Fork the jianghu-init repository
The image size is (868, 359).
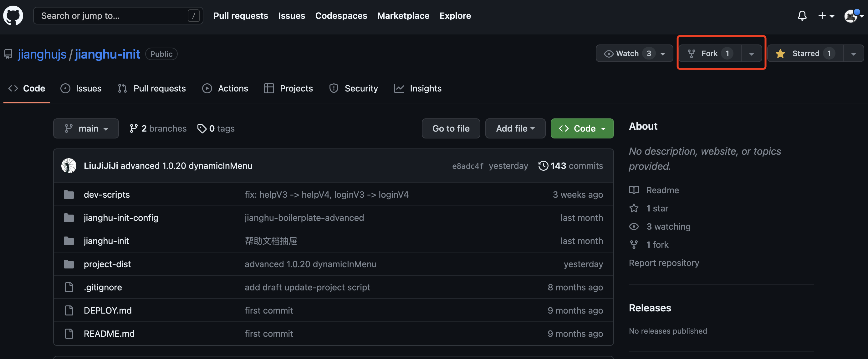[709, 54]
